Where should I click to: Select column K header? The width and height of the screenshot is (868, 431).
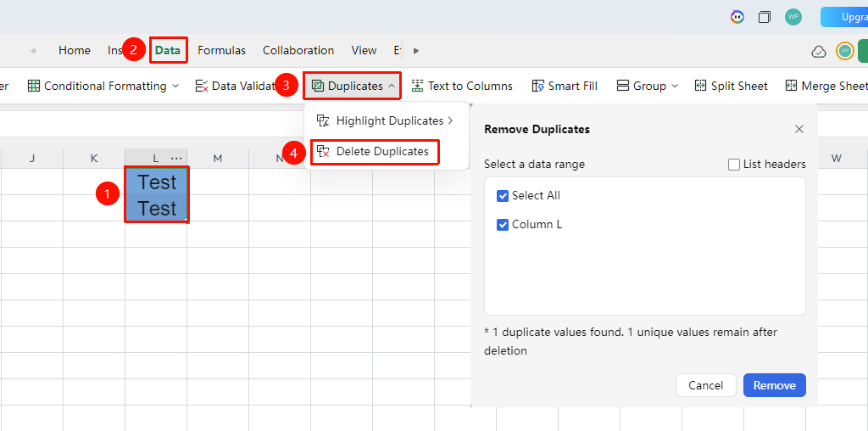94,159
